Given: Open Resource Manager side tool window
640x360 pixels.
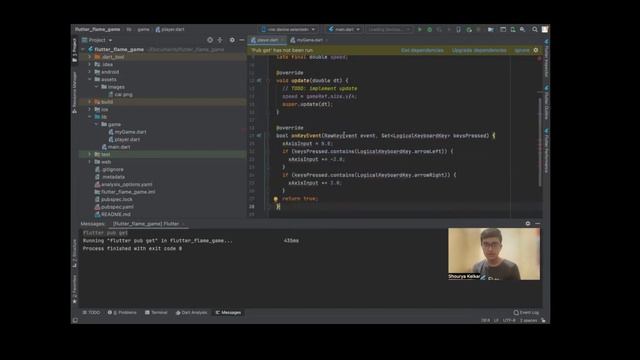Looking at the screenshot, I should pyautogui.click(x=74, y=92).
